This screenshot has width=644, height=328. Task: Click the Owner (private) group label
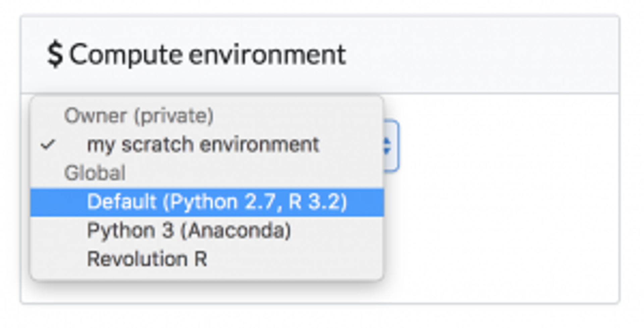coord(139,116)
